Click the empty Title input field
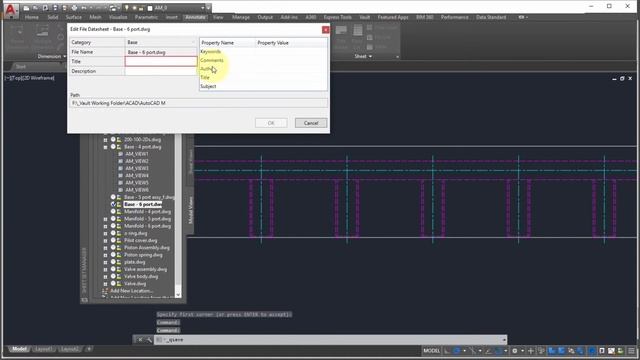Viewport: 640px width, 360px height. click(161, 61)
